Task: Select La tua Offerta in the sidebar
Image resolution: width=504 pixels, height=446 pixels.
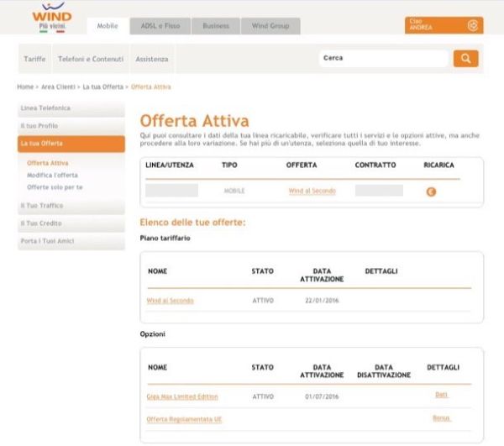Action: click(71, 144)
